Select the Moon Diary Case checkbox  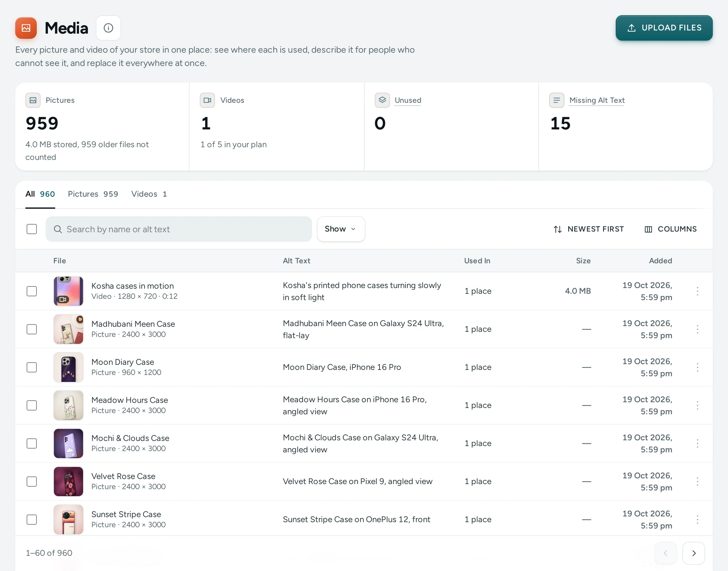click(32, 367)
